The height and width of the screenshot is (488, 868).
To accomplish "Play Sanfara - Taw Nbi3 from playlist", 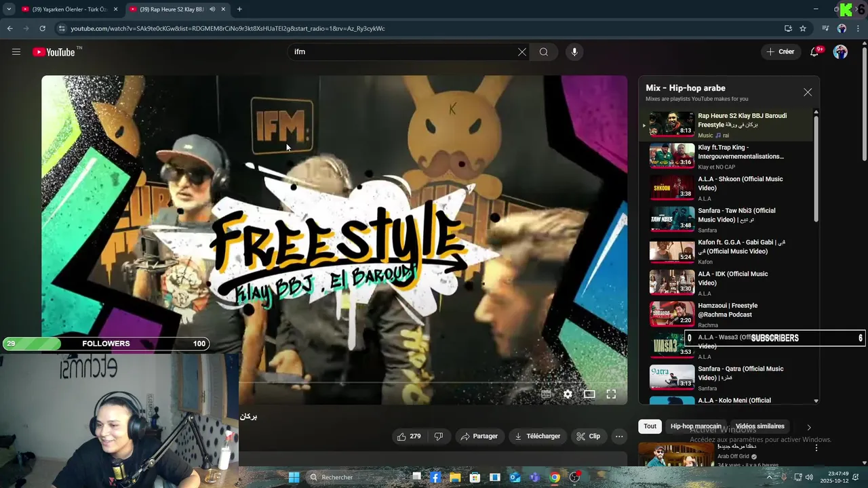I will click(x=726, y=220).
